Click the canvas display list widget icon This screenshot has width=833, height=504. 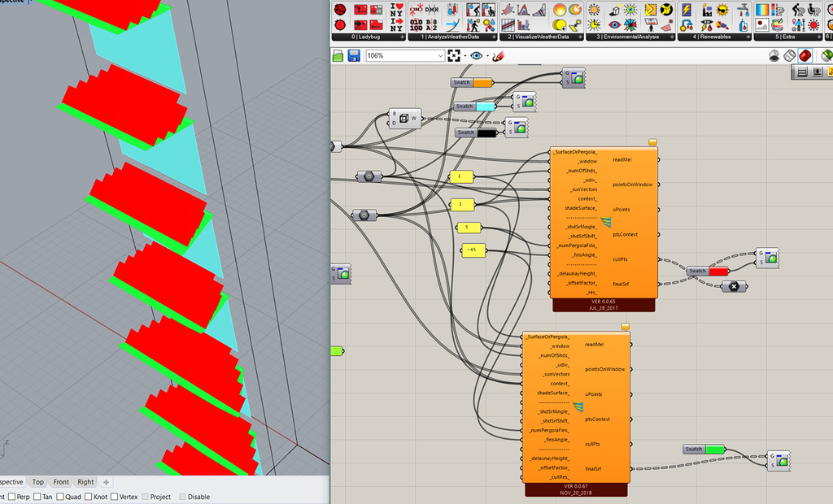coord(802,72)
